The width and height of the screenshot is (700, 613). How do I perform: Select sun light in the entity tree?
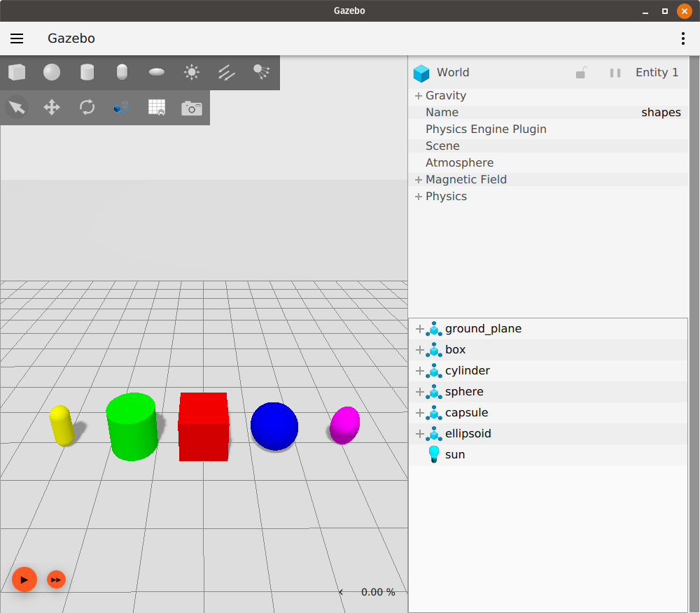click(455, 455)
